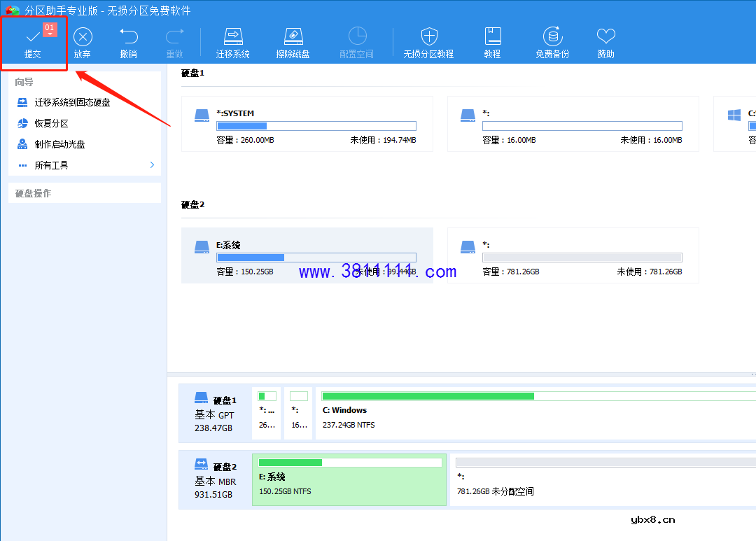The width and height of the screenshot is (756, 541).
Task: Open 无损分区教程 shield icon
Action: click(428, 36)
